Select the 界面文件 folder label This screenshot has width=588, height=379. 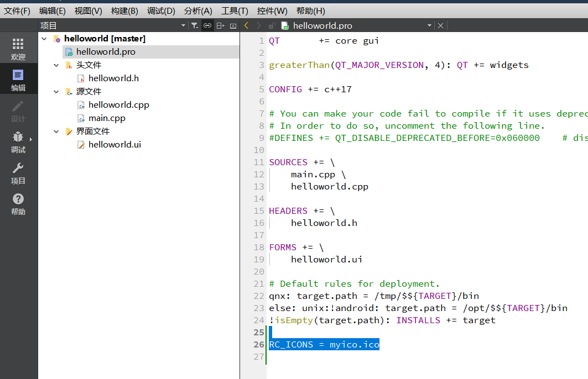click(93, 131)
